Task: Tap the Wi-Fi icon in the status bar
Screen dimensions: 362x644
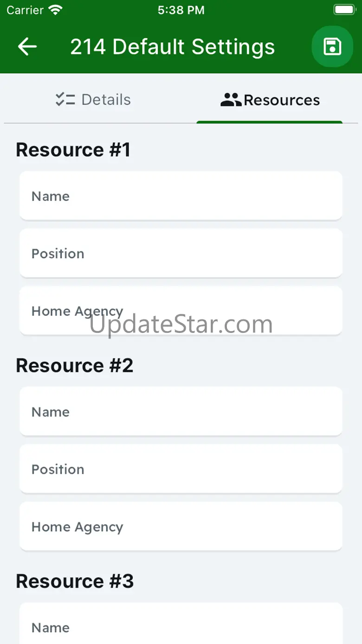Action: tap(56, 10)
